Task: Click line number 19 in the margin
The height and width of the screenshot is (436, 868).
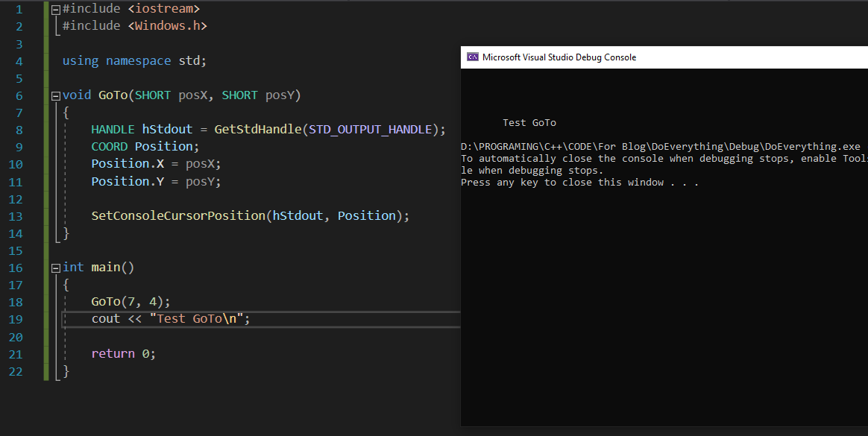Action: (16, 319)
